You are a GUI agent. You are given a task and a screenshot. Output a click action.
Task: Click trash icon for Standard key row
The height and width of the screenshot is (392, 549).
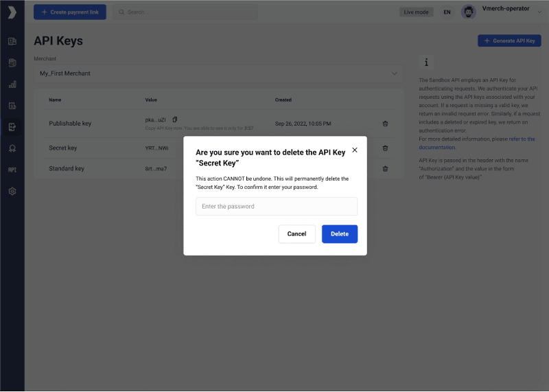tap(385, 169)
